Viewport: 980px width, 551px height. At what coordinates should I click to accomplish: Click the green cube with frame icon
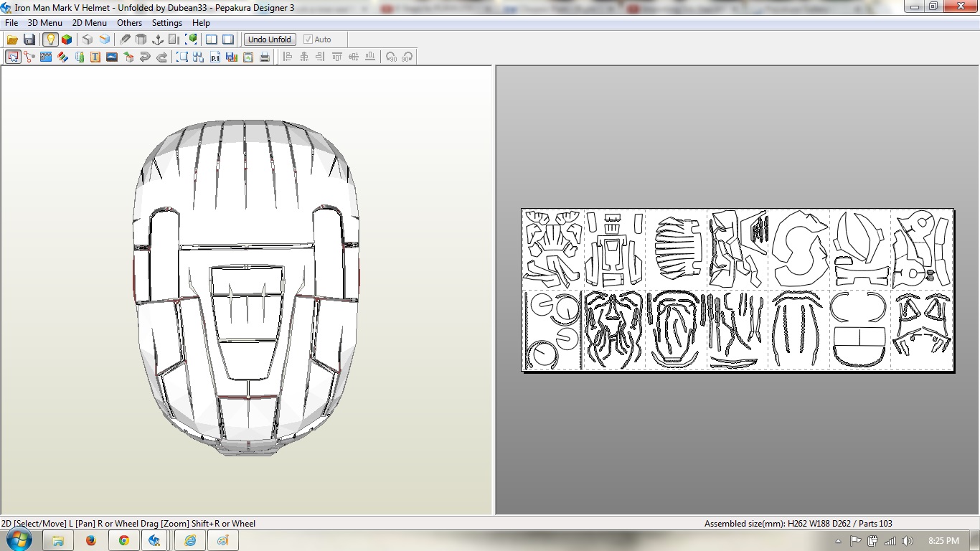[x=192, y=39]
